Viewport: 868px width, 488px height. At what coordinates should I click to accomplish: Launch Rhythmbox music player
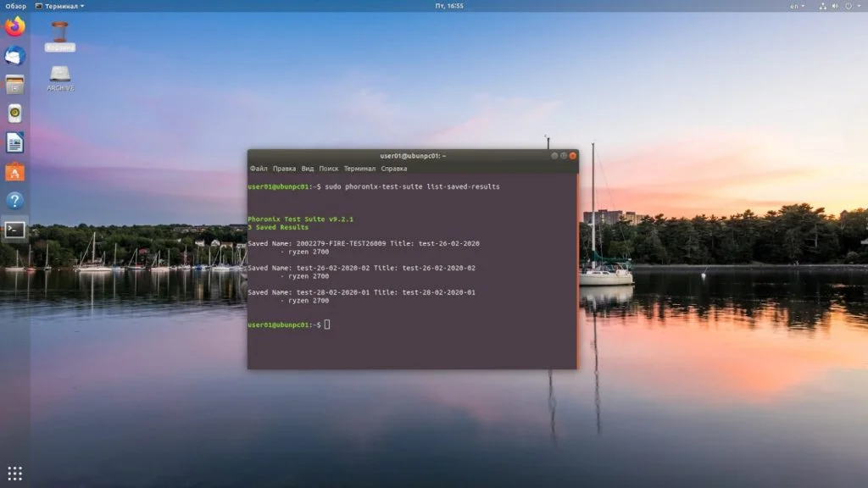point(14,114)
